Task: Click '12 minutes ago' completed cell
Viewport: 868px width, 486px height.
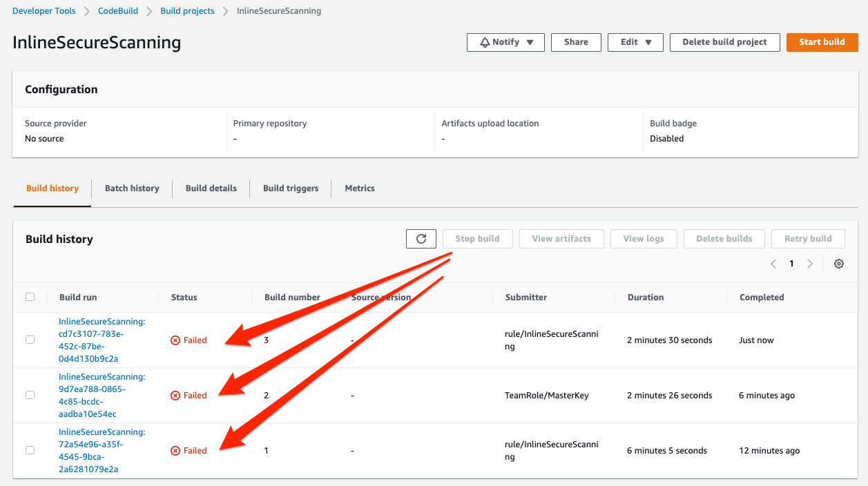Action: 769,451
